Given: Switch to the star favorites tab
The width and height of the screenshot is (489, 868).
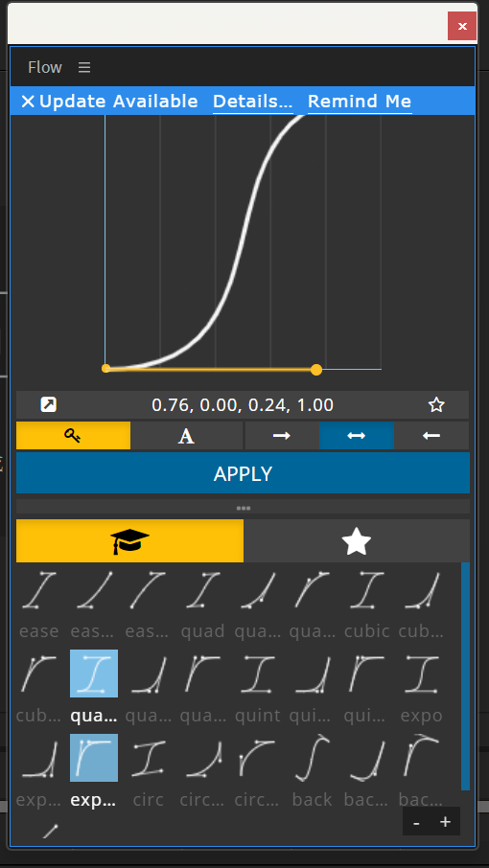Looking at the screenshot, I should 356,541.
